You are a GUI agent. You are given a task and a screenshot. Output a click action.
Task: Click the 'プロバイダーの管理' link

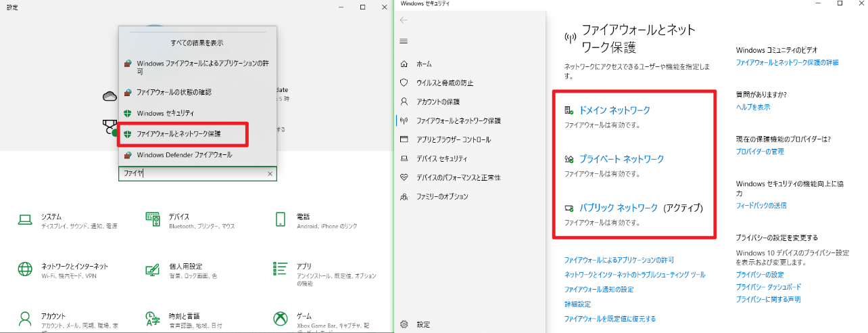pos(760,152)
